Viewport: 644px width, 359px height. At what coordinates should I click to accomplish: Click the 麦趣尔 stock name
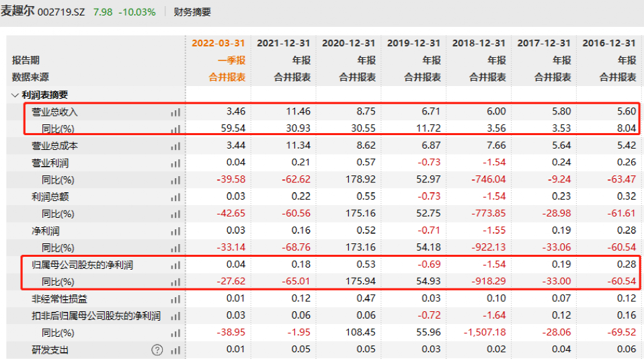17,12
